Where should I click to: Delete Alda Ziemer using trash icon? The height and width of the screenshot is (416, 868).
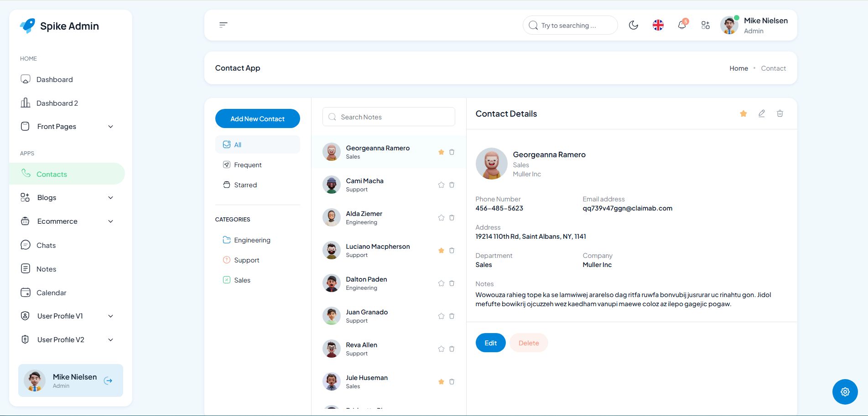pyautogui.click(x=452, y=218)
